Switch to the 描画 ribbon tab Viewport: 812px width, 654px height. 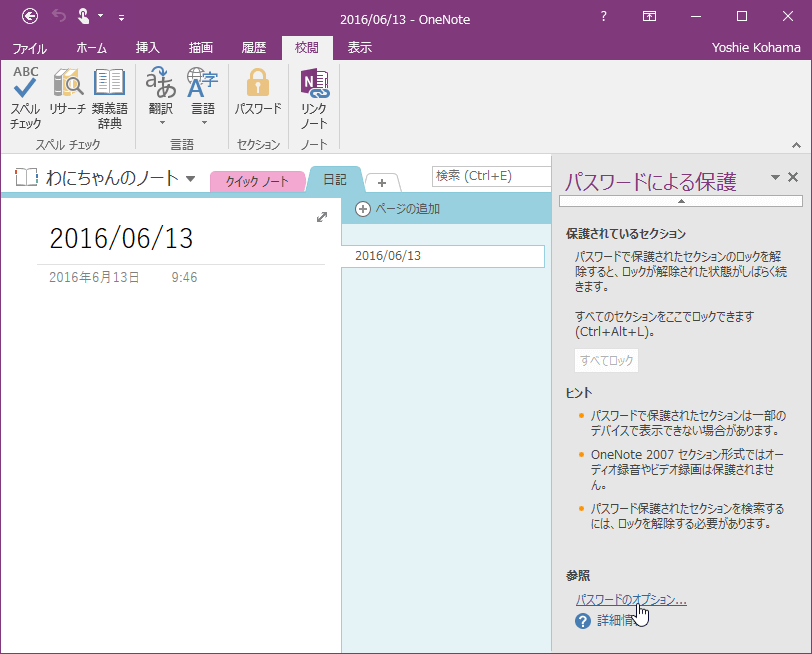201,48
